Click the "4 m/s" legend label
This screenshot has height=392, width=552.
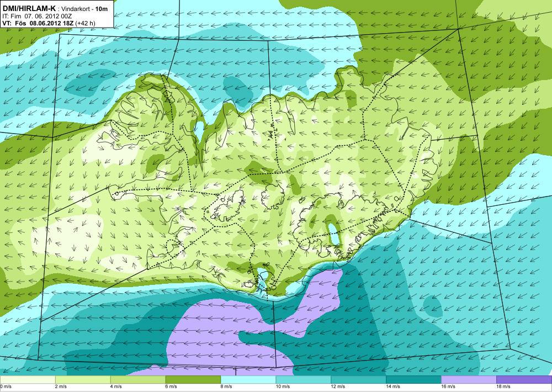(x=116, y=386)
